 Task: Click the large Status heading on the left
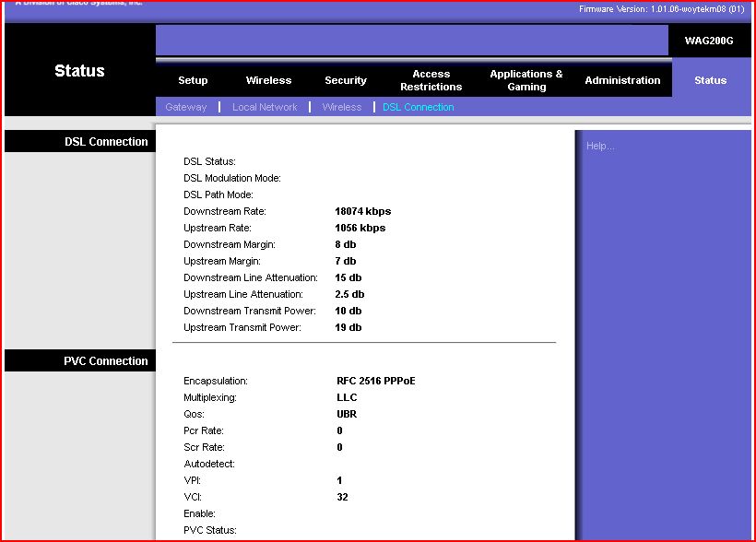[79, 71]
